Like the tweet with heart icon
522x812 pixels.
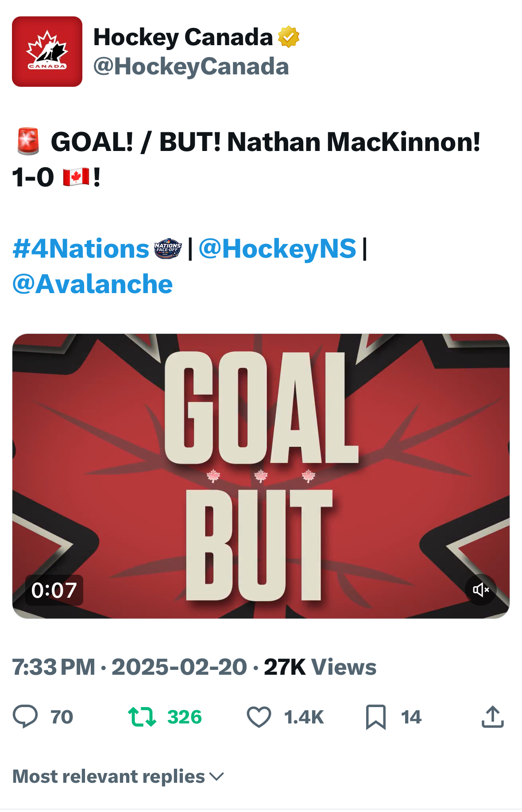[x=259, y=716]
